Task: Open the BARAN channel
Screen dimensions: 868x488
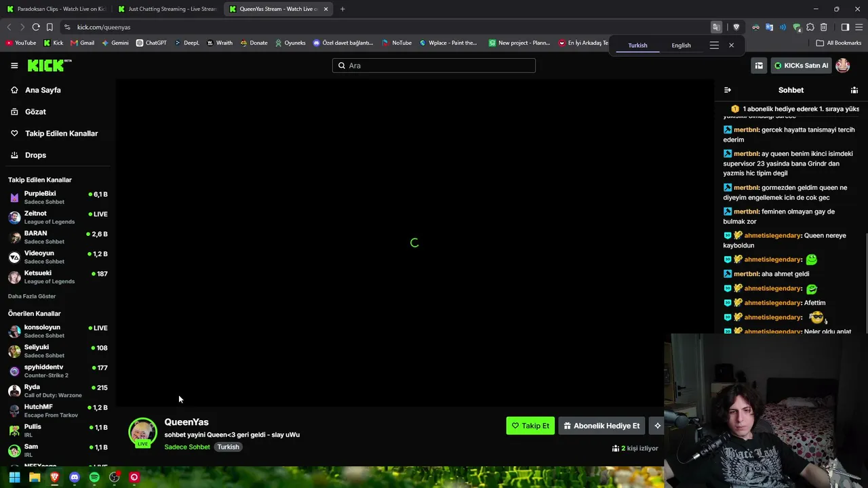Action: pyautogui.click(x=58, y=237)
